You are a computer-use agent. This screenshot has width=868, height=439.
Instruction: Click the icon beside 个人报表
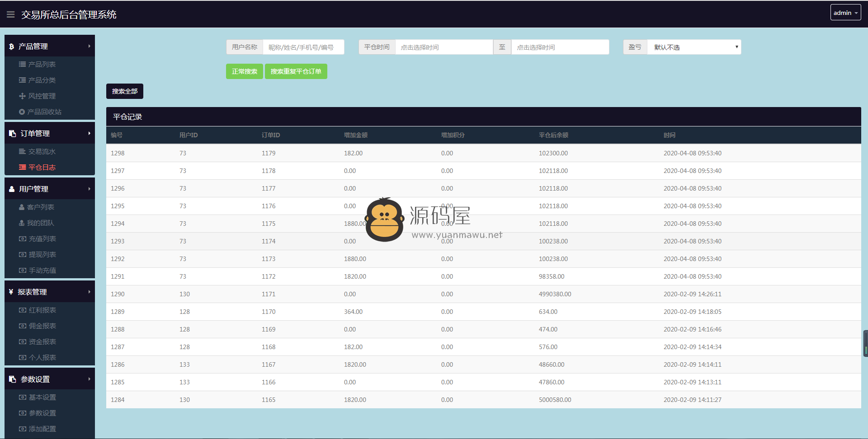click(x=22, y=357)
